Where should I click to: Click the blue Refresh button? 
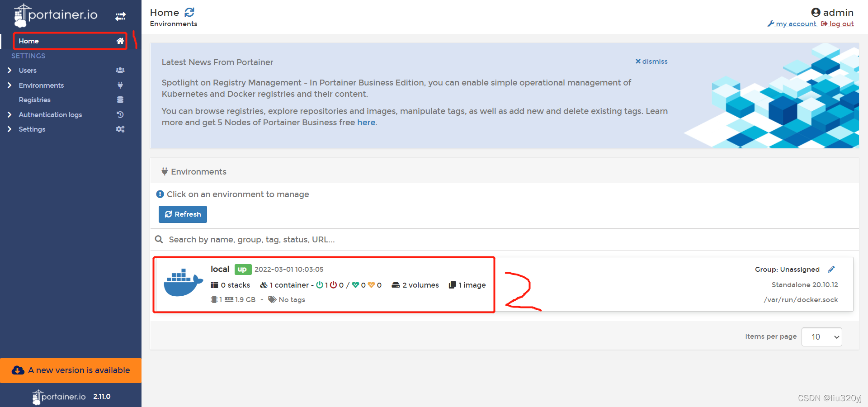(x=183, y=214)
